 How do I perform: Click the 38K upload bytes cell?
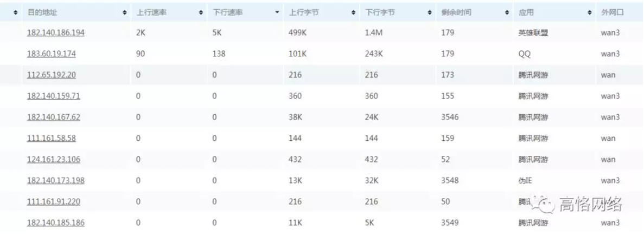[x=295, y=118]
